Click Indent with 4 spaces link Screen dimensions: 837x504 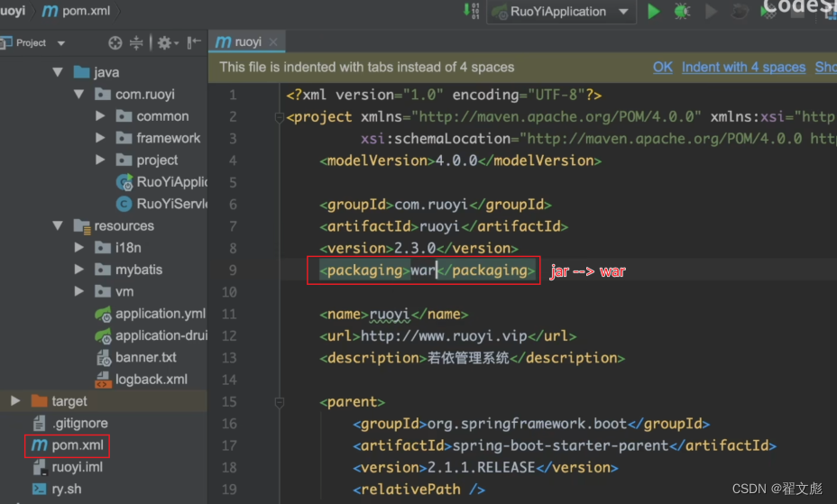click(743, 67)
